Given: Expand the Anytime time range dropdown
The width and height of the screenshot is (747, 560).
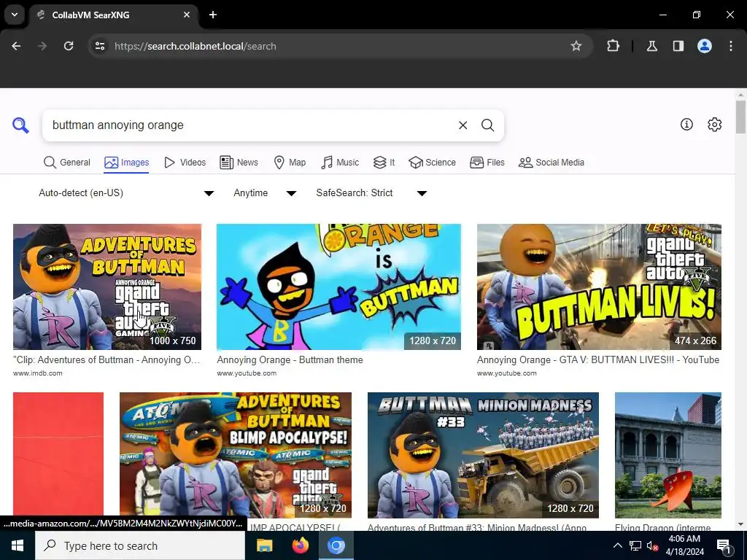Looking at the screenshot, I should pos(265,192).
